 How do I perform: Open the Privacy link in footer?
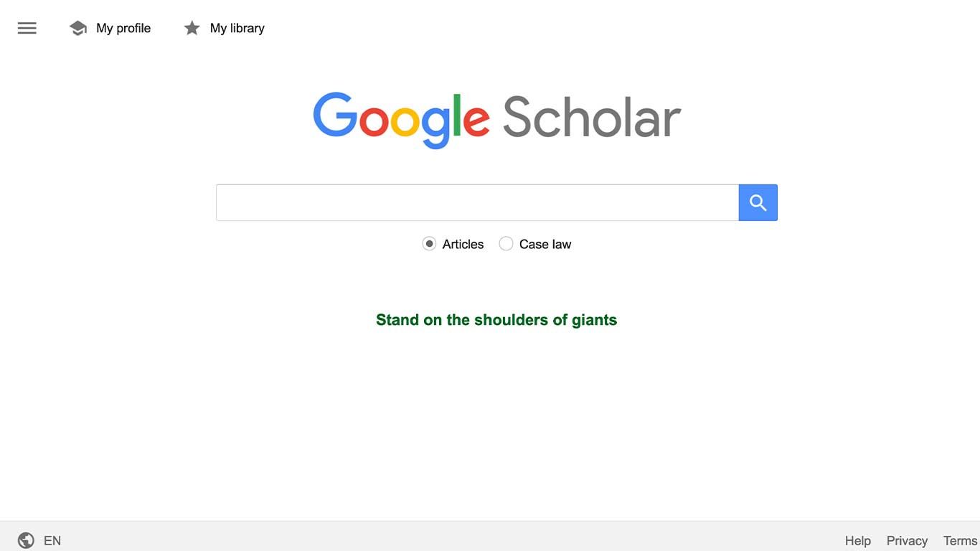point(907,540)
